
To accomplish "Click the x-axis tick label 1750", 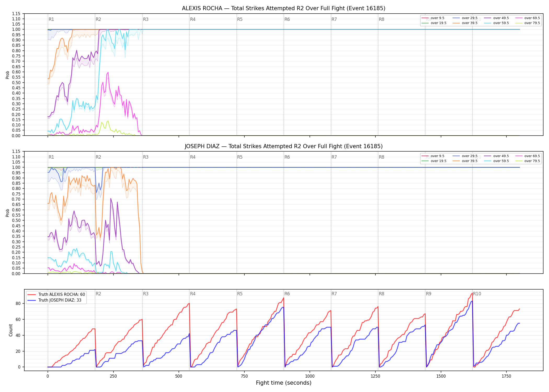I will point(506,376).
